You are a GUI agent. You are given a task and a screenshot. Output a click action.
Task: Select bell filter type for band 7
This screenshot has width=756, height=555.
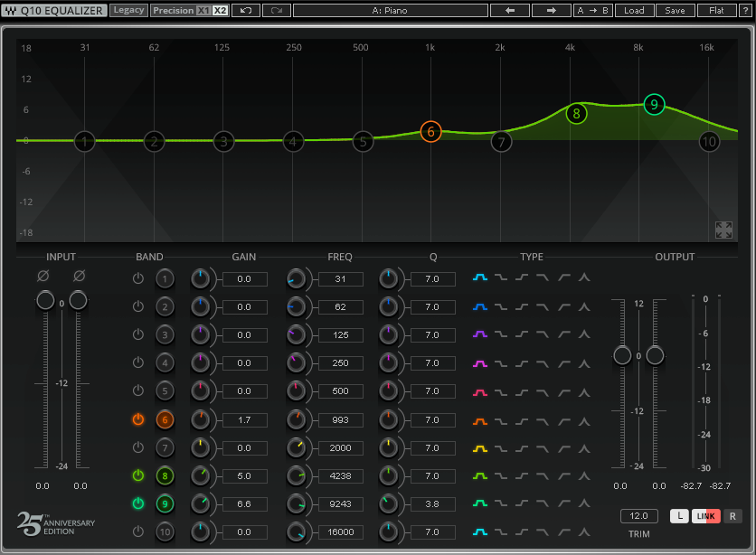479,448
